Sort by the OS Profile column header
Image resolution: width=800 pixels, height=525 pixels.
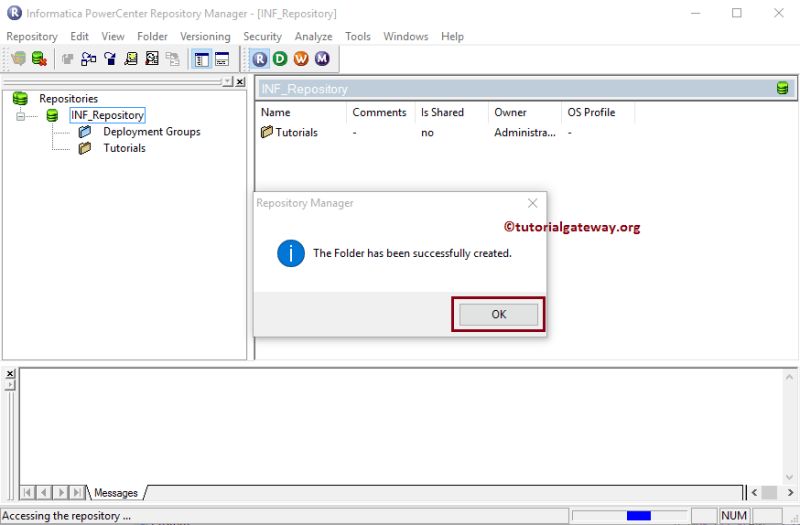click(597, 112)
